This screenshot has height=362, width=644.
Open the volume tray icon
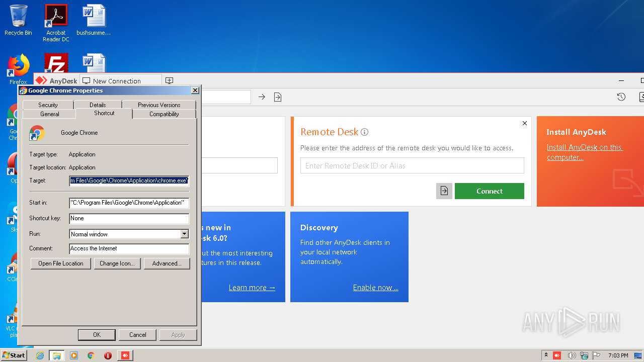click(x=572, y=355)
